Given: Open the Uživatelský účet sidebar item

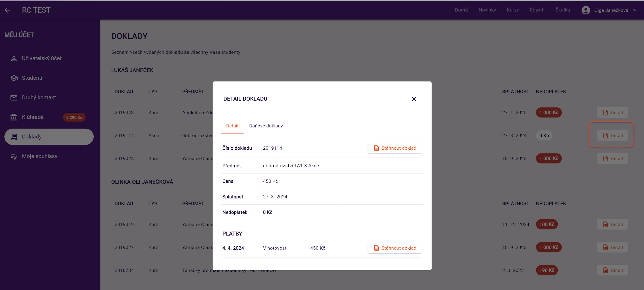Looking at the screenshot, I should 42,58.
